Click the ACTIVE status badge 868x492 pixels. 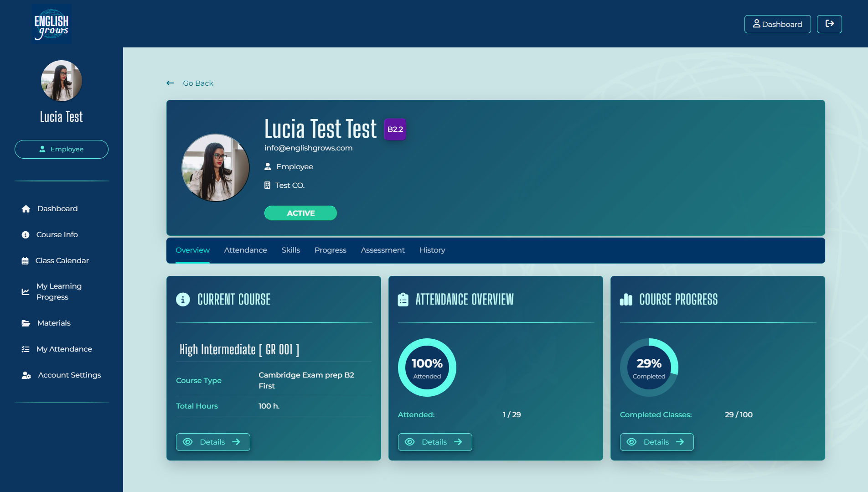[x=300, y=213]
